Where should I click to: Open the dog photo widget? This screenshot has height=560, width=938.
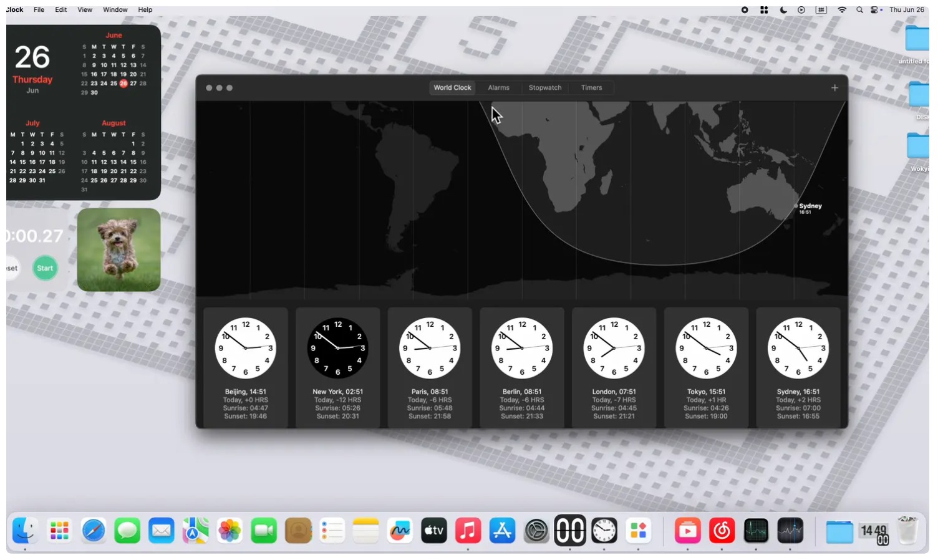pos(118,250)
